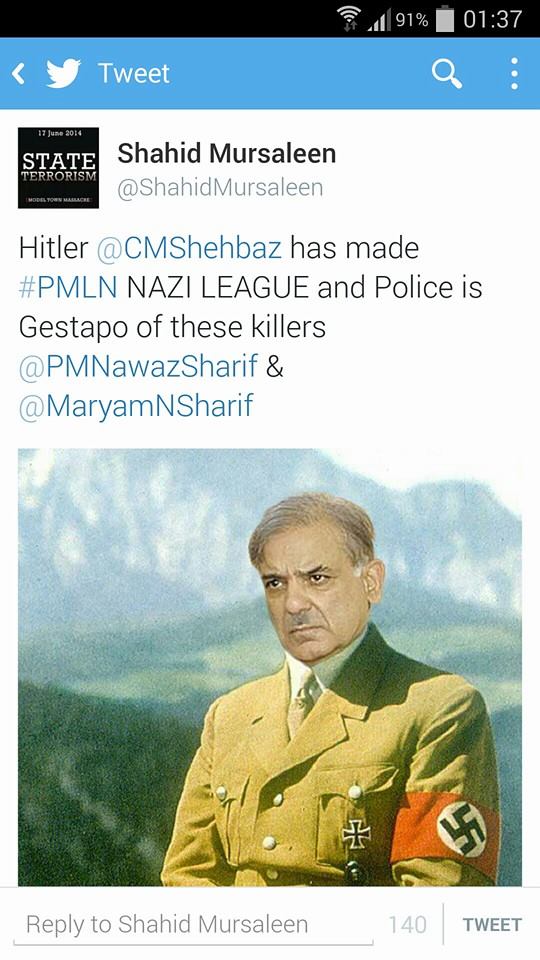Open the #PMLN hashtag
Viewport: 540px width, 960px height.
click(x=68, y=288)
